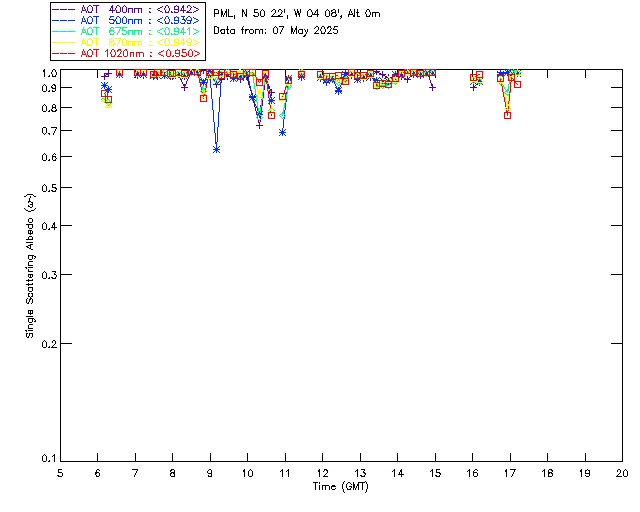640x512 pixels.
Task: Click the 9 label on time axis
Action: click(210, 473)
